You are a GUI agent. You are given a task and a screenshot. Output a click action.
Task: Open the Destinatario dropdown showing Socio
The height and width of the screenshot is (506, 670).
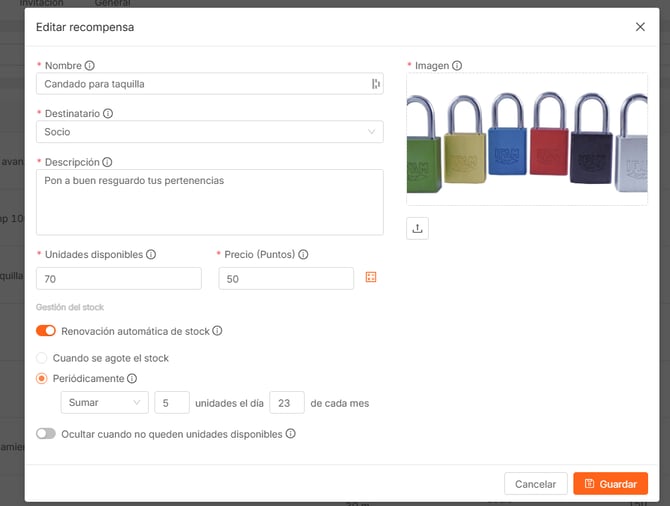(x=209, y=131)
